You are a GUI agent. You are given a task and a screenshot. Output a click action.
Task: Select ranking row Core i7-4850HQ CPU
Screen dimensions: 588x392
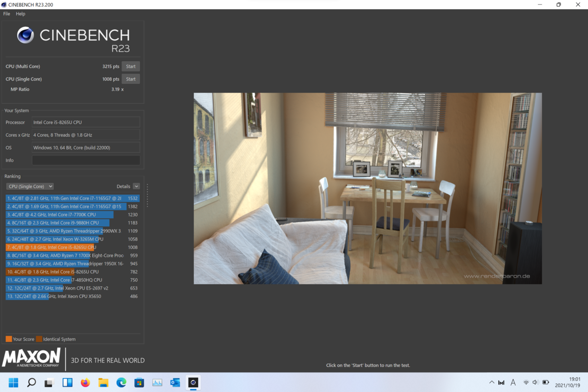73,280
